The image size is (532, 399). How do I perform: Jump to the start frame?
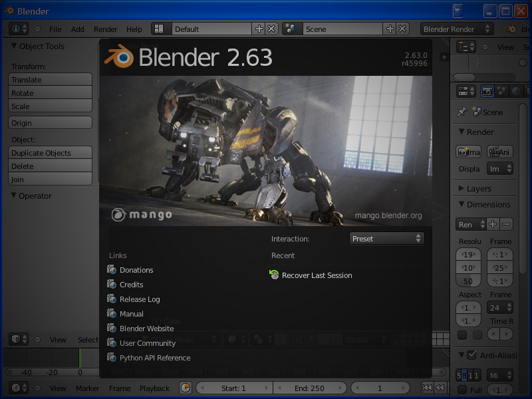[x=427, y=388]
